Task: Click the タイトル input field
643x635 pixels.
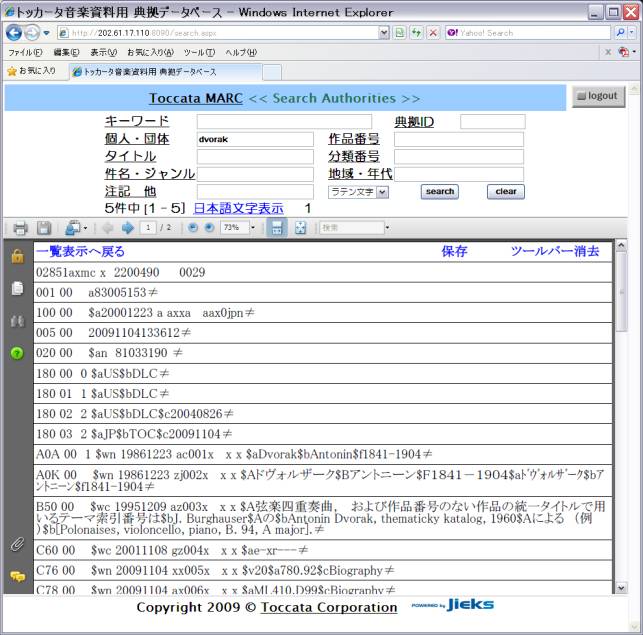Action: [255, 157]
